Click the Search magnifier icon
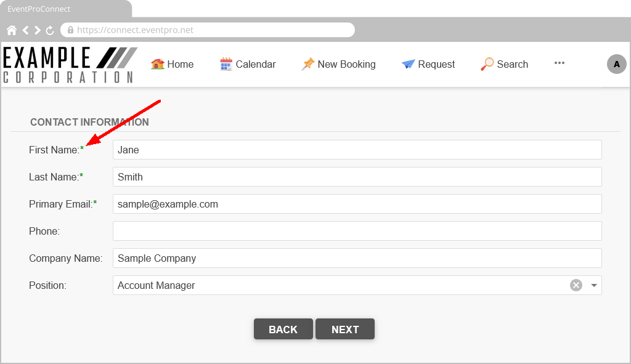631x364 pixels. point(487,64)
